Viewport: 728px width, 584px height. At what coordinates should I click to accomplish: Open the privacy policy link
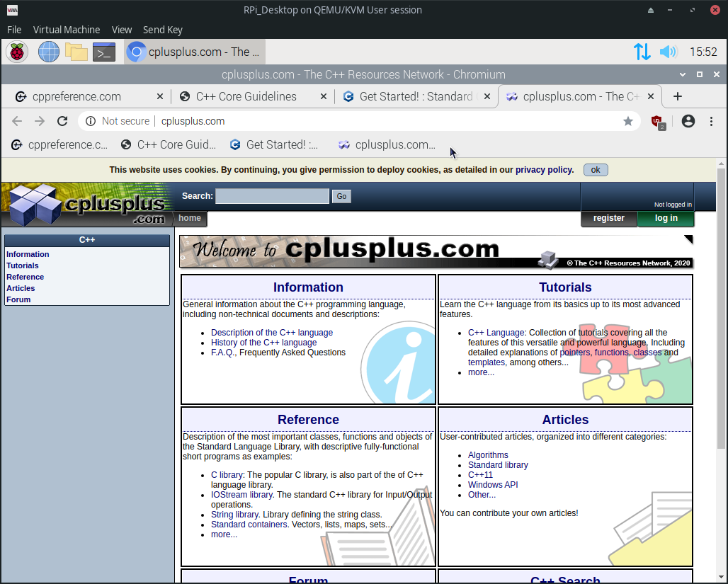tap(544, 170)
